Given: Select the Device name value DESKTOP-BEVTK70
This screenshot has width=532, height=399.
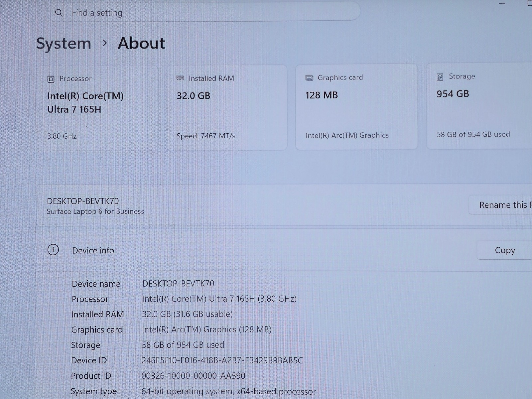Looking at the screenshot, I should 178,284.
